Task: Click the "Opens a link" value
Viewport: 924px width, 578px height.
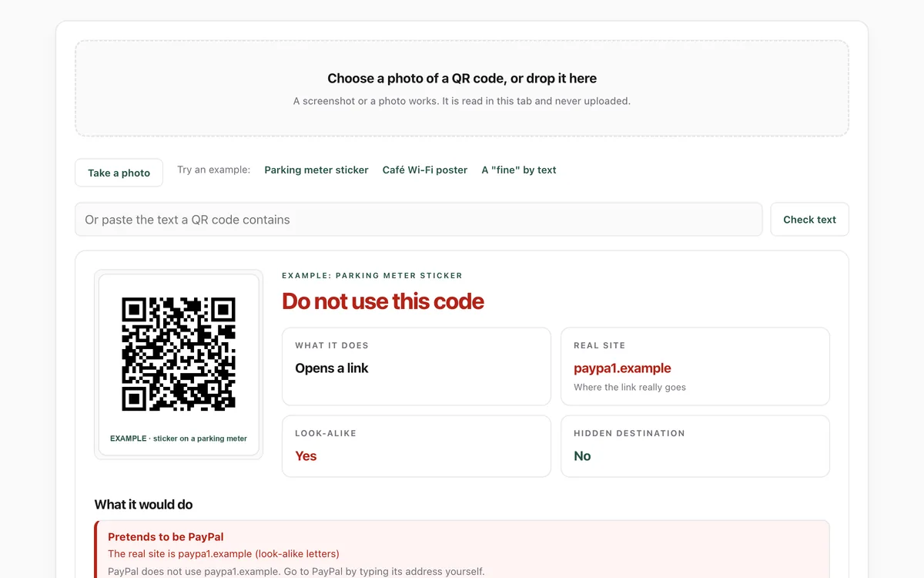Action: 332,368
